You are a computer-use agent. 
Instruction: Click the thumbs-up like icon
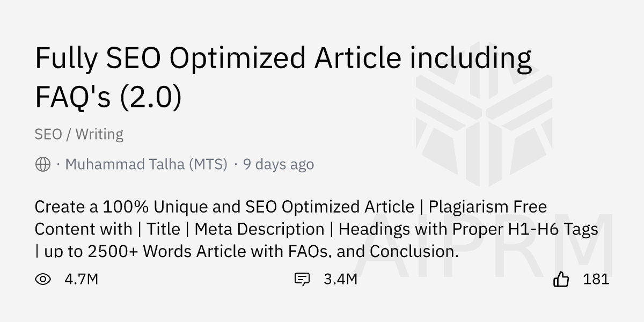point(561,279)
